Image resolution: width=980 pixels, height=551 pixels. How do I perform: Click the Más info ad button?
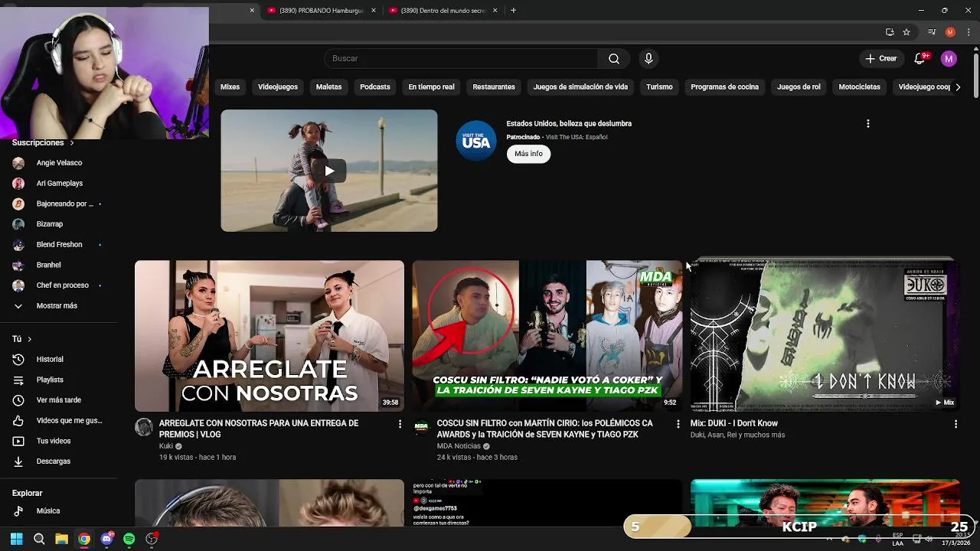528,154
